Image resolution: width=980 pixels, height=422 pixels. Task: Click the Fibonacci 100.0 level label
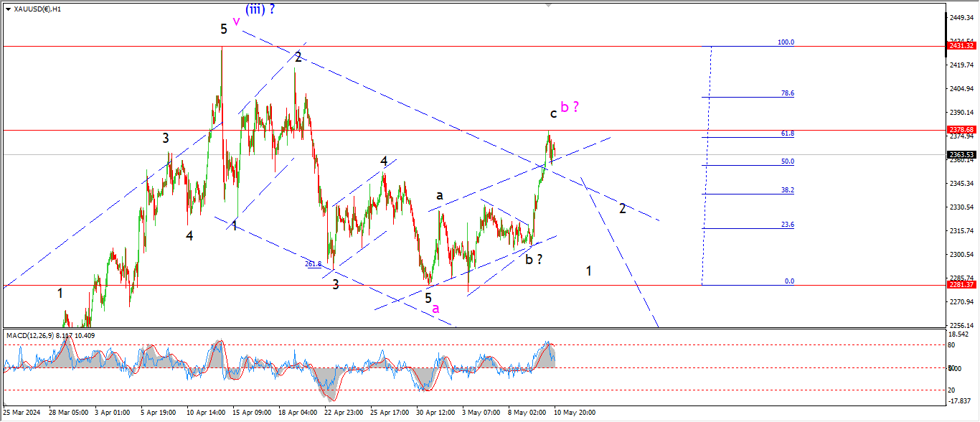point(786,42)
